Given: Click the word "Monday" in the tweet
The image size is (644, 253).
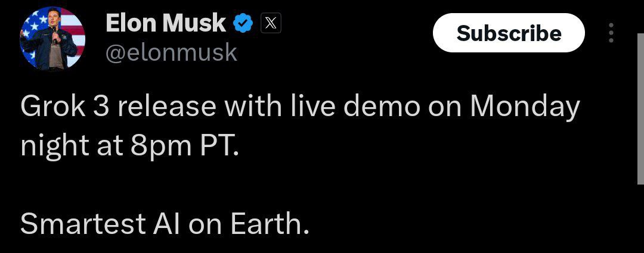Looking at the screenshot, I should (525, 108).
